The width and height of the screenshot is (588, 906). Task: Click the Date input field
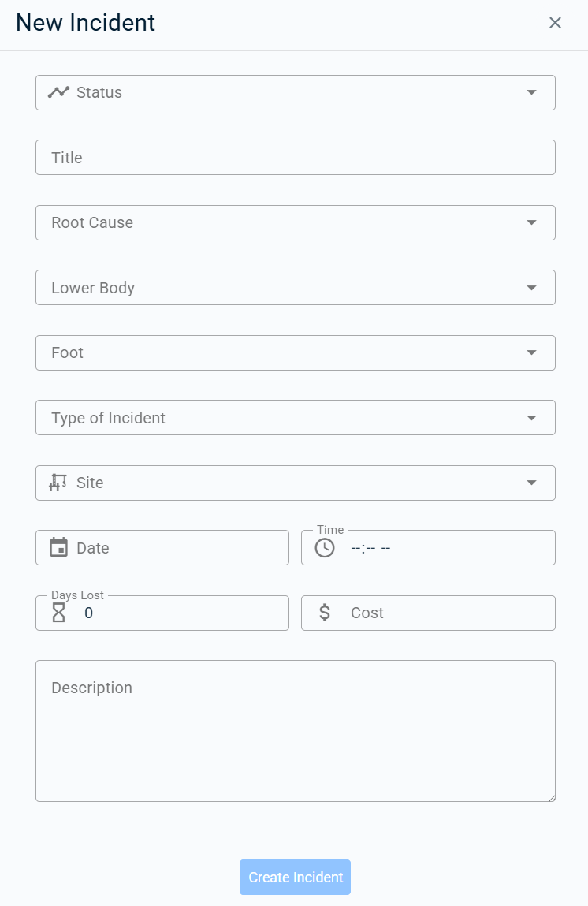point(162,547)
